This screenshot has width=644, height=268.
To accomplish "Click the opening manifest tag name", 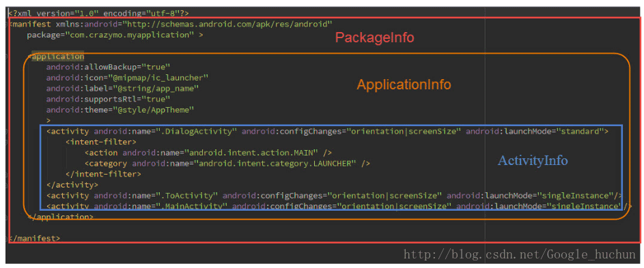I will click(31, 25).
